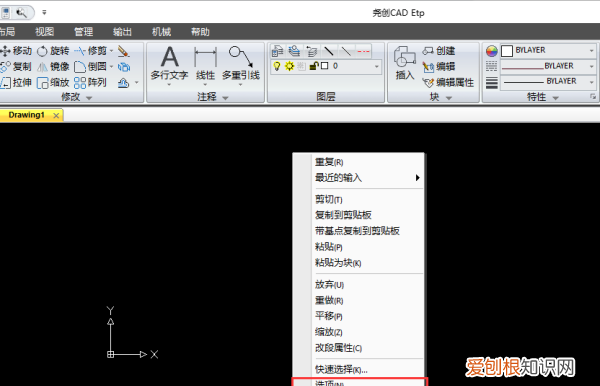This screenshot has width=600, height=386.
Task: Toggle the layer lock padlock icon
Action: [x=313, y=66]
